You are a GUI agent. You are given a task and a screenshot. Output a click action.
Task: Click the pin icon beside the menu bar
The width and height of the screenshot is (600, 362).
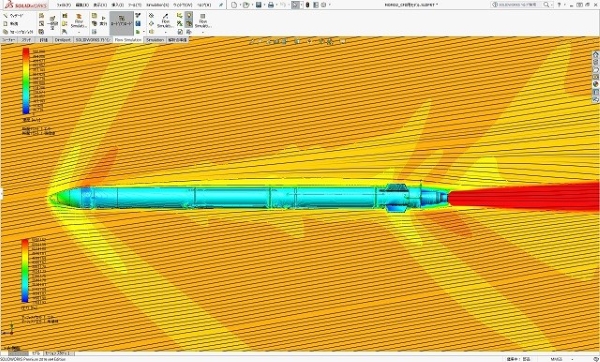pyautogui.click(x=221, y=5)
